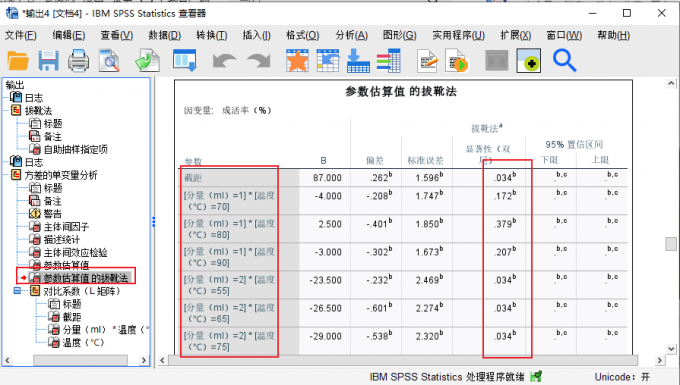Select 标题 under 对比系数 in outline
The image size is (680, 385).
pos(72,304)
